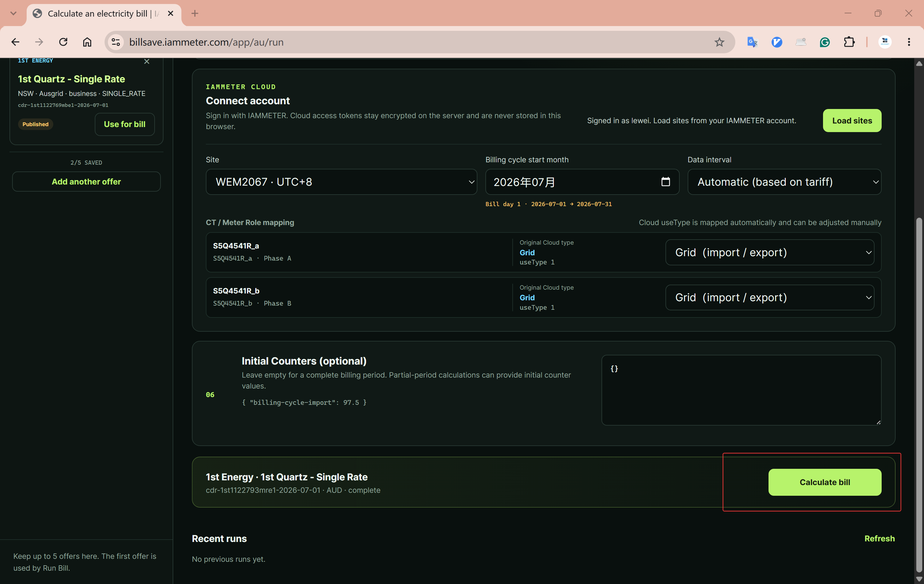Expand the Site selector WEM2067
Image resolution: width=924 pixels, height=584 pixels.
coord(341,182)
